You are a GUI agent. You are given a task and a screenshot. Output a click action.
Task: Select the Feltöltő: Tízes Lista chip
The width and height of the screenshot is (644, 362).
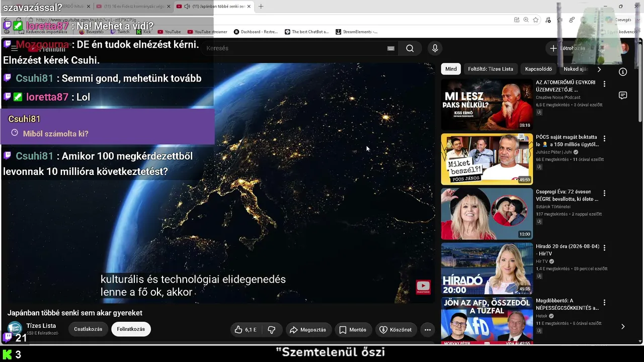[x=491, y=69]
